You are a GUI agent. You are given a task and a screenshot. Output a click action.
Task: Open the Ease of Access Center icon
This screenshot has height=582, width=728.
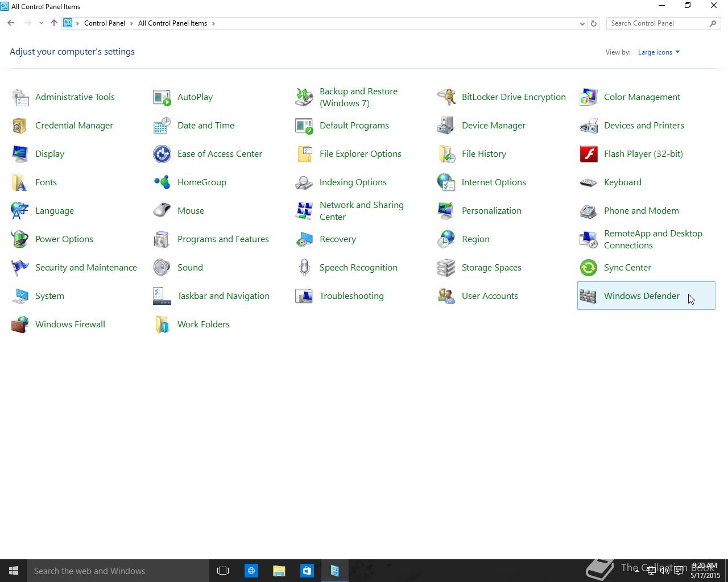[x=162, y=154]
